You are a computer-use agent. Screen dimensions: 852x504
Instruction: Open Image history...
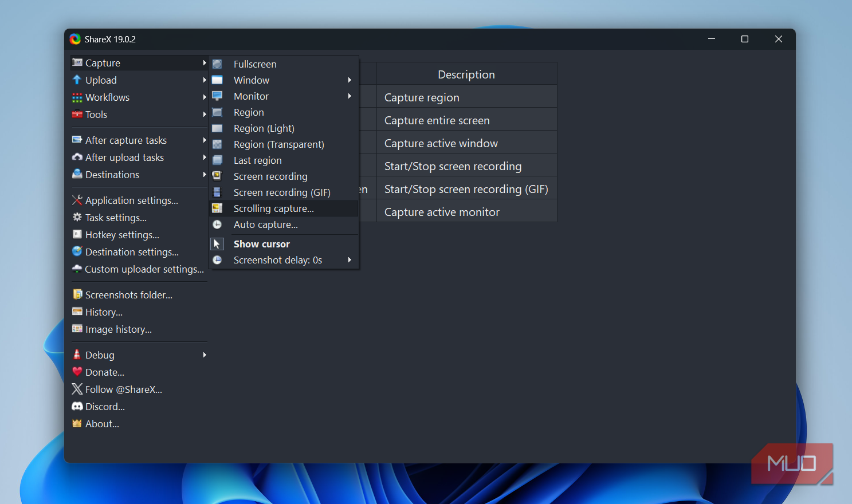(x=139, y=329)
